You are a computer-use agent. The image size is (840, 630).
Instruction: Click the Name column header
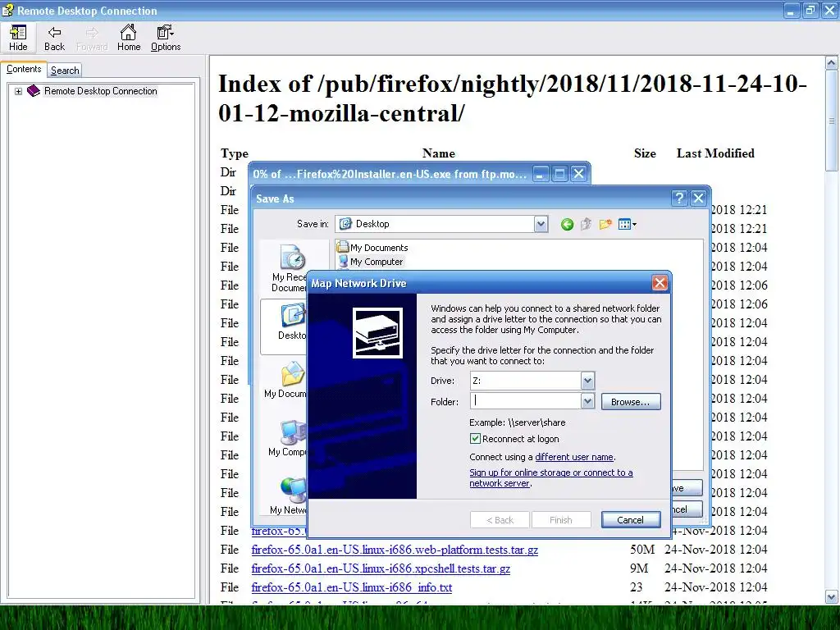(x=438, y=153)
